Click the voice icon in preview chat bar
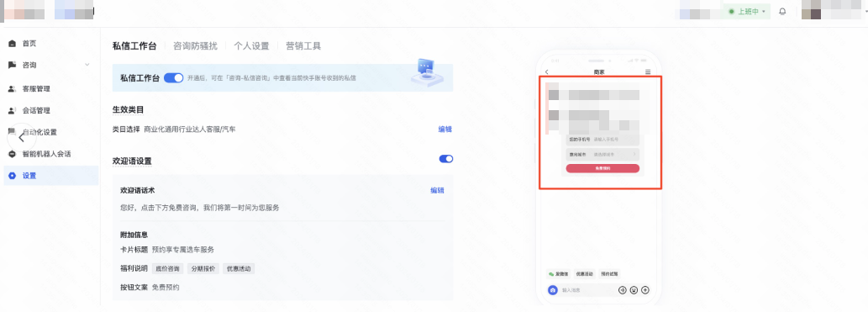The height and width of the screenshot is (312, 868). 622,290
